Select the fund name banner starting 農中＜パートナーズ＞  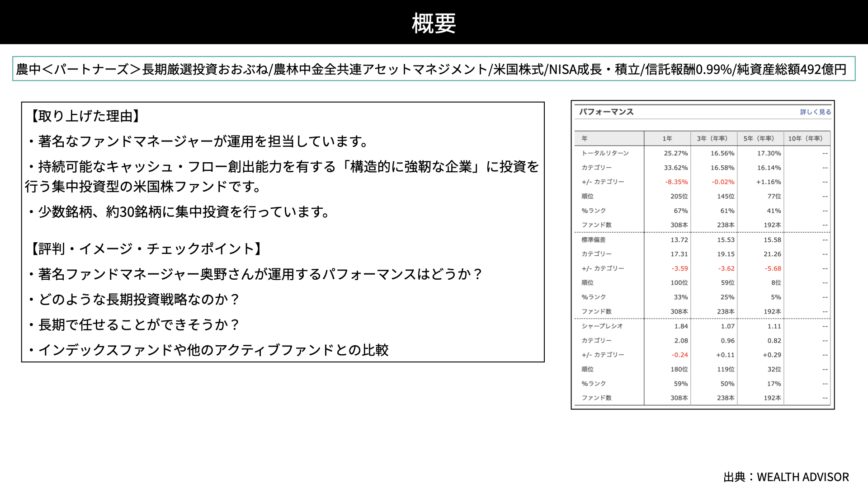(434, 69)
